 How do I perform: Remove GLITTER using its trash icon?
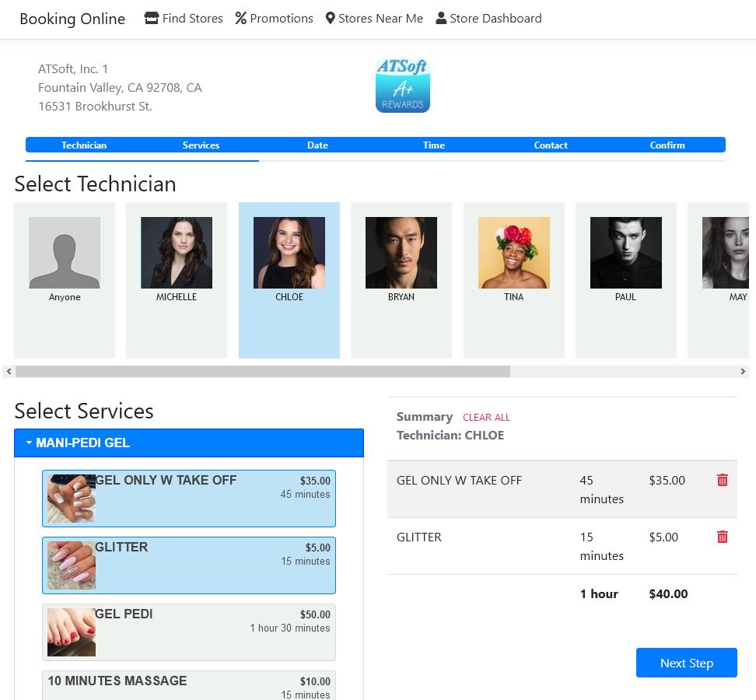coord(722,537)
